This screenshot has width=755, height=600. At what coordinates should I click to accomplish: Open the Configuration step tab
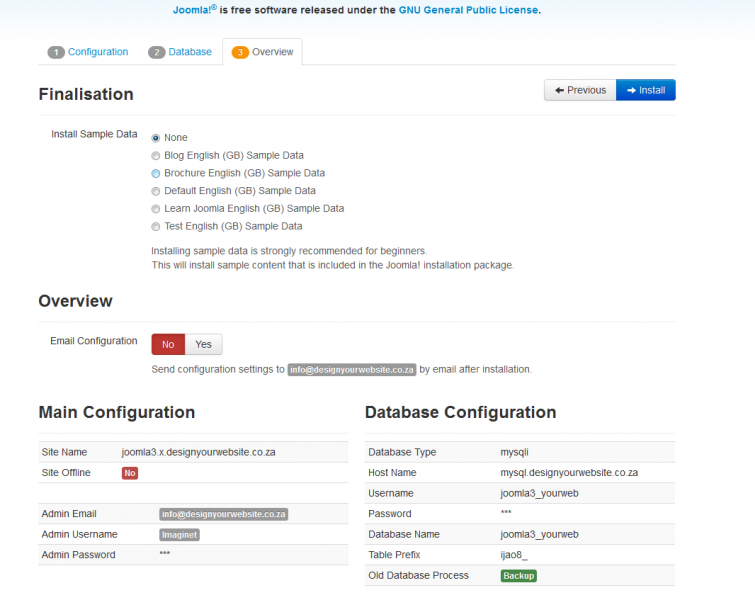pyautogui.click(x=88, y=52)
